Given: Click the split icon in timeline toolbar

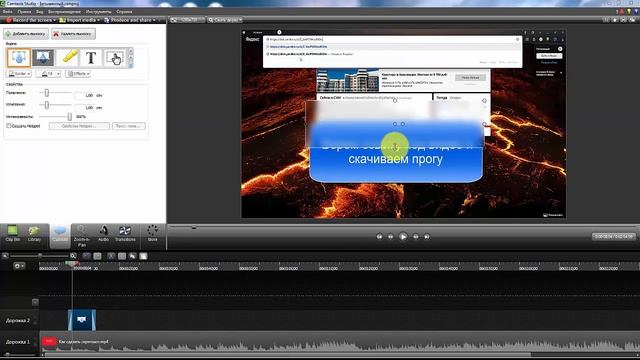Looking at the screenshot, I should coord(122,256).
